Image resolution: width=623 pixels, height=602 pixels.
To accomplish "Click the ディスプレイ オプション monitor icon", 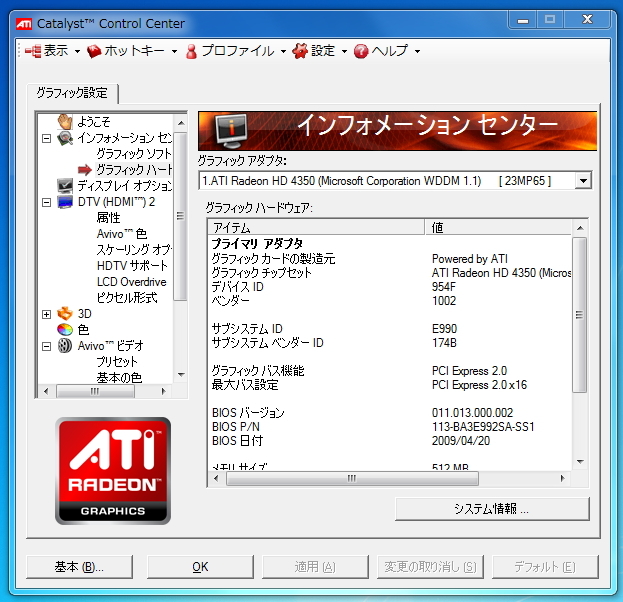I will pos(65,186).
